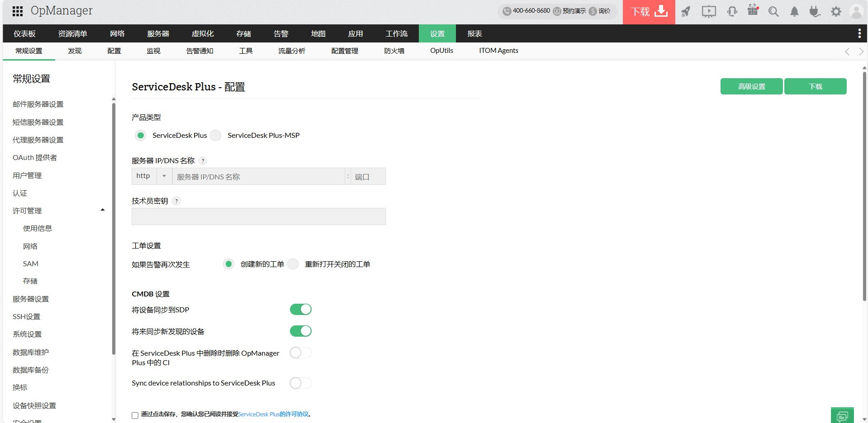Screen dimensions: 868x423
Task: Click the right arrow of submenu scroller
Action: coord(861,52)
